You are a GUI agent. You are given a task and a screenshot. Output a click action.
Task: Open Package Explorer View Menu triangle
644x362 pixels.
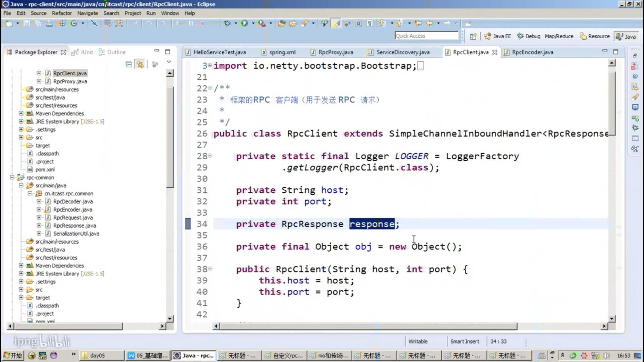169,62
